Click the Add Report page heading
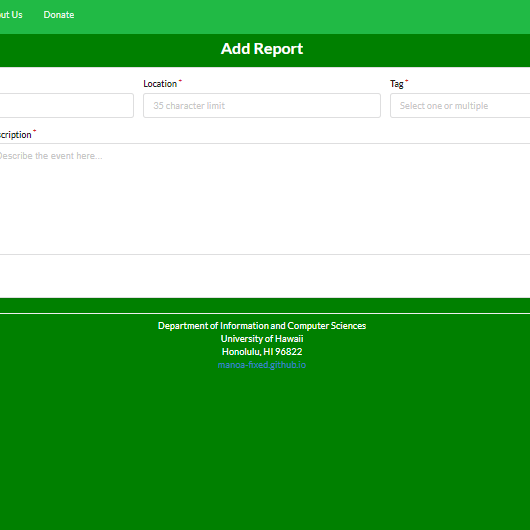Screen dimensions: 530x530 click(262, 49)
